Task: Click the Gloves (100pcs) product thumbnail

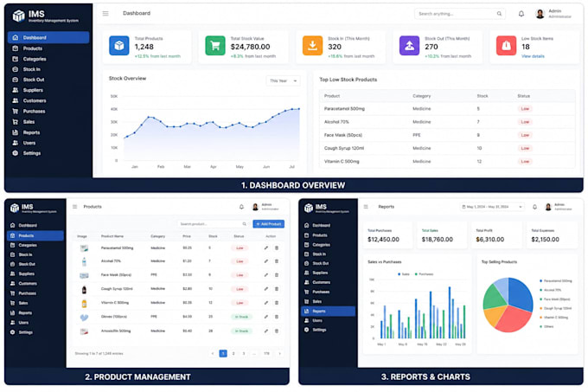Action: click(84, 318)
